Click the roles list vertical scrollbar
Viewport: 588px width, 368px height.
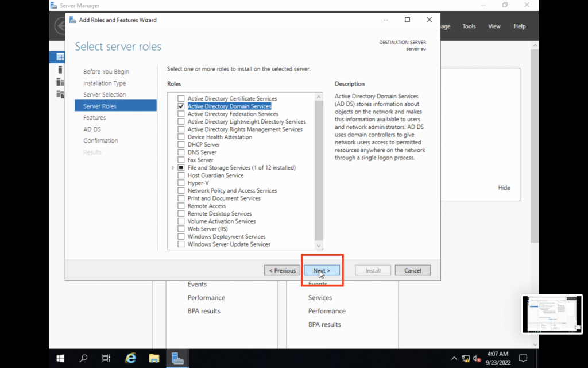pos(319,172)
